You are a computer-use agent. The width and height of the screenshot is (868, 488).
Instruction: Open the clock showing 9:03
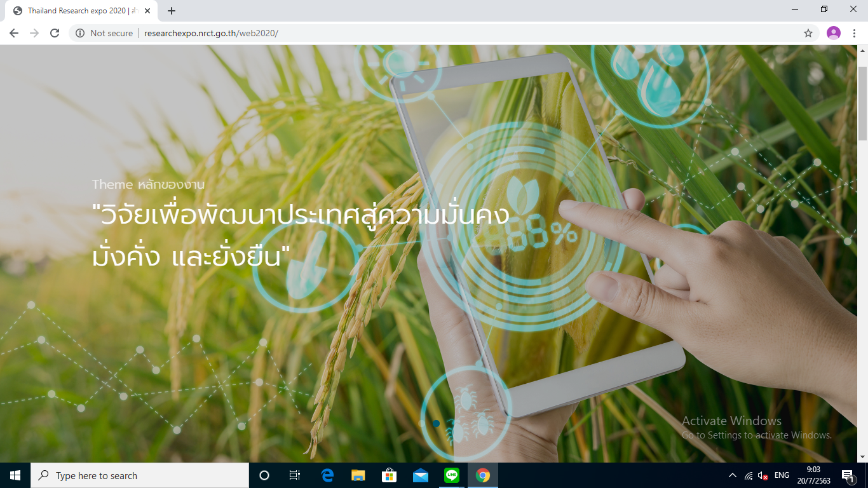point(814,475)
